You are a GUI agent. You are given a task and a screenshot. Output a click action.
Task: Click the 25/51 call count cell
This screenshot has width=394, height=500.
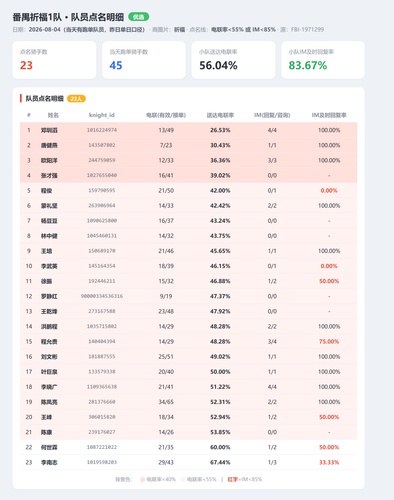pos(166,357)
